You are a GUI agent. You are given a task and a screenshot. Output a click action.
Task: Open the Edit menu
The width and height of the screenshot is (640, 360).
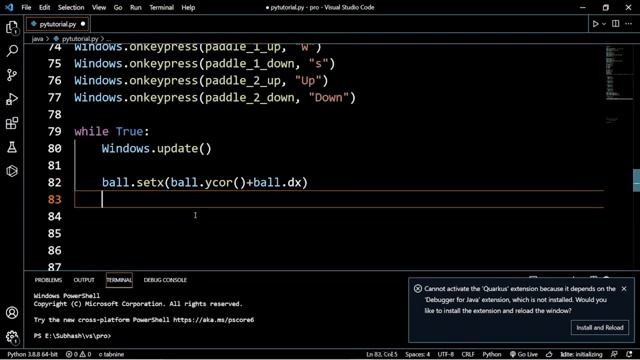(x=44, y=7)
